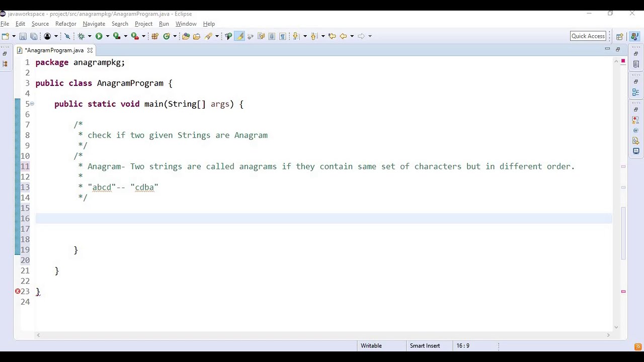The height and width of the screenshot is (362, 644).
Task: Click the Quick Access field
Action: pos(588,36)
